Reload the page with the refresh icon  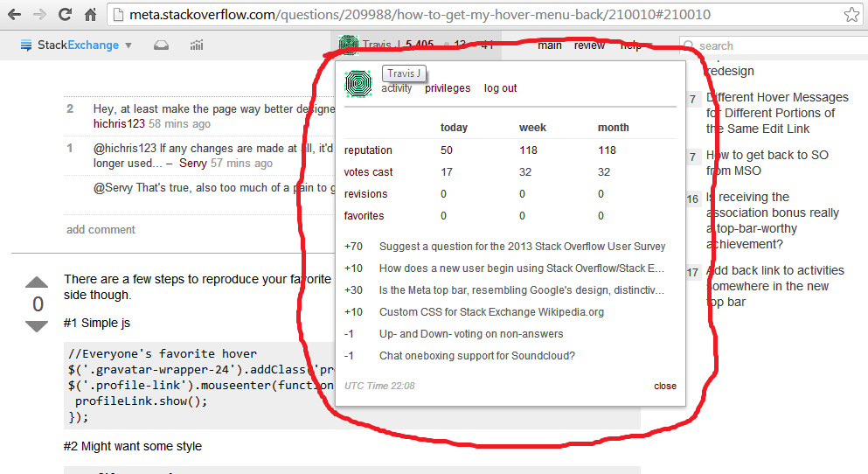pos(66,15)
